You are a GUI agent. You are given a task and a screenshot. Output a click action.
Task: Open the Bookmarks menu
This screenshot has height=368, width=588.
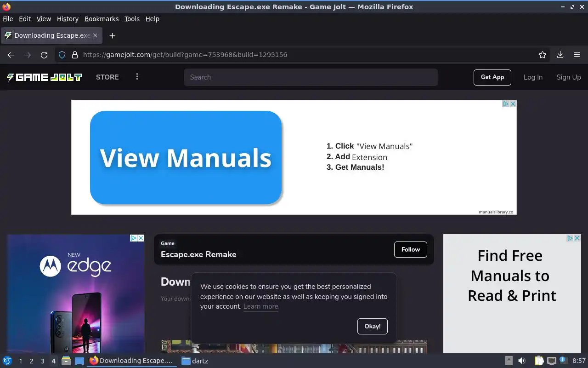pos(102,19)
